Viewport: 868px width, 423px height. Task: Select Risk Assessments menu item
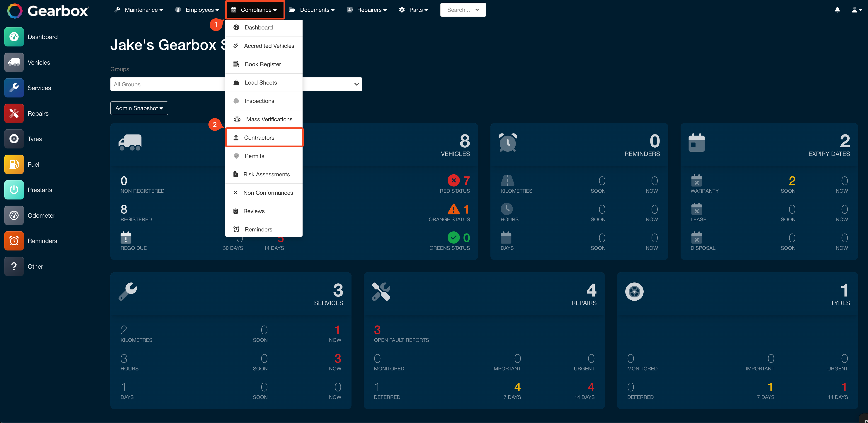(264, 174)
